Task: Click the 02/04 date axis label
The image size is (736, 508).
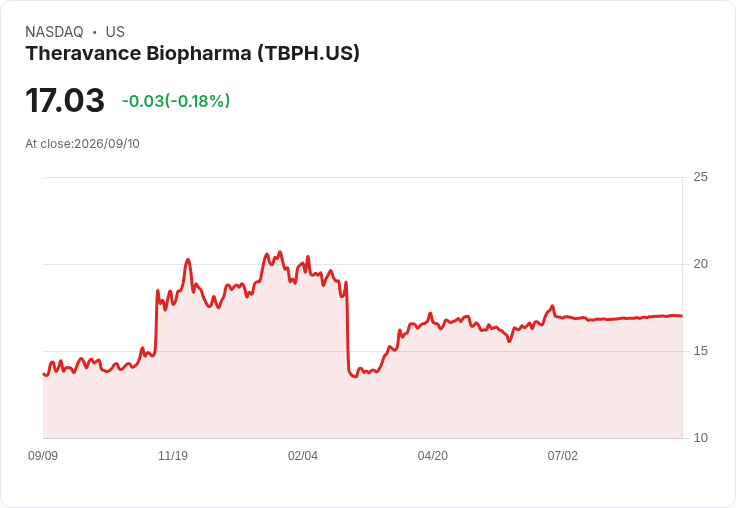Action: pos(303,455)
